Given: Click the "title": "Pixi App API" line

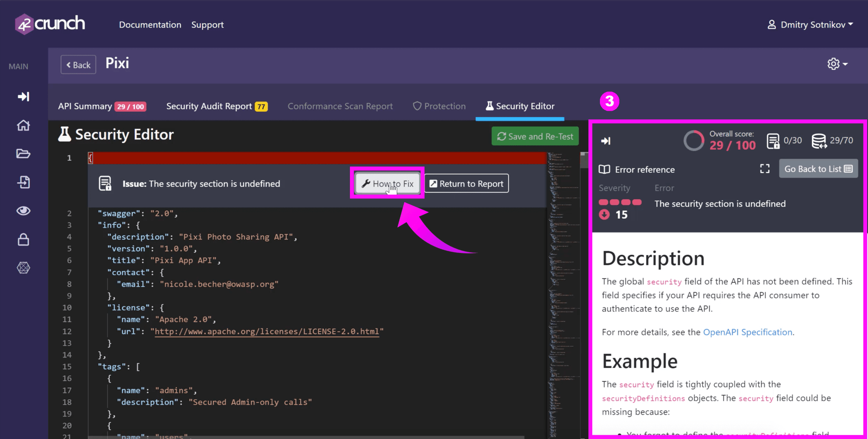Looking at the screenshot, I should (x=164, y=260).
